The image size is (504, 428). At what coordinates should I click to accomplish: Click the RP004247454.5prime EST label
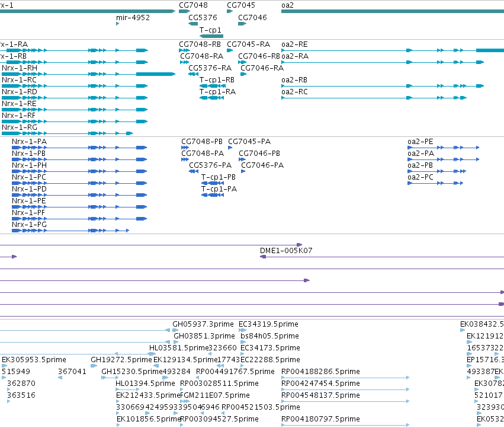(x=320, y=384)
